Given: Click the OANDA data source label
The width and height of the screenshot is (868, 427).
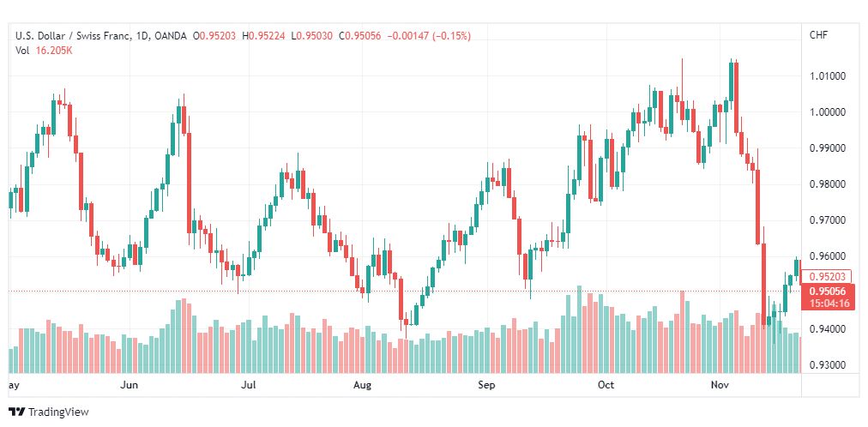Looking at the screenshot, I should coord(169,36).
